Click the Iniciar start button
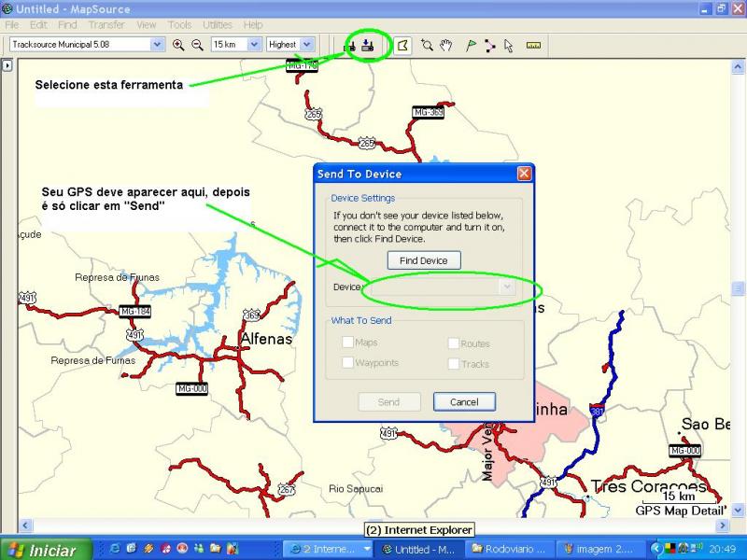 pos(45,550)
